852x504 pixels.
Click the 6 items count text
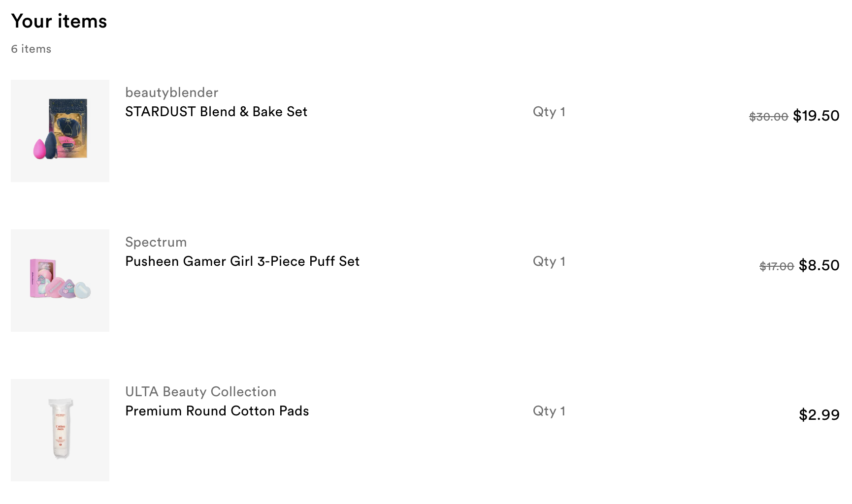coord(31,49)
